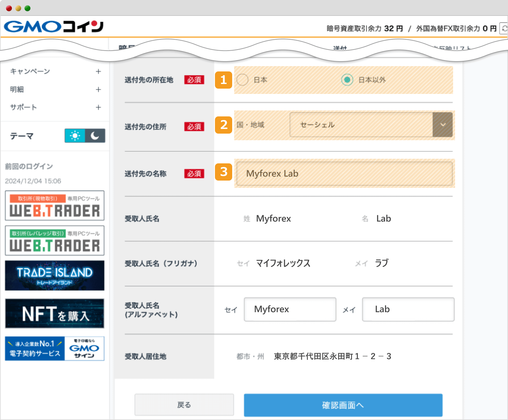
Task: Expand the キャンペーン menu
Action: click(98, 71)
